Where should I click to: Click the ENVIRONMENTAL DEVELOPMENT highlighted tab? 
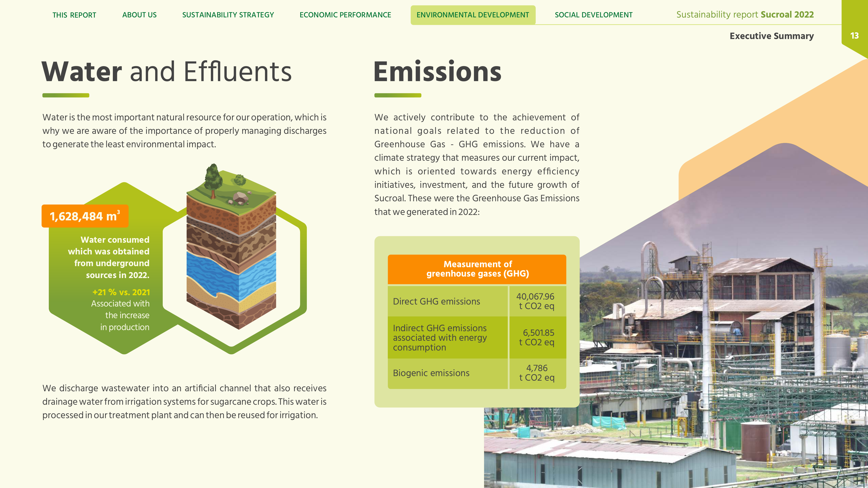point(473,15)
